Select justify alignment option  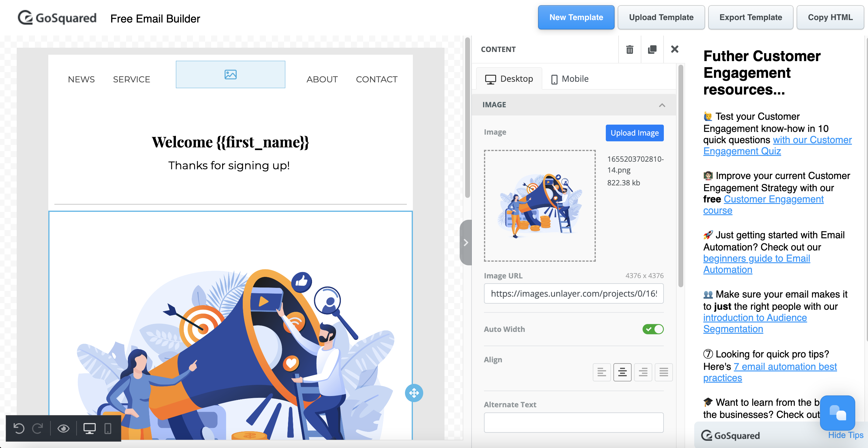point(664,372)
